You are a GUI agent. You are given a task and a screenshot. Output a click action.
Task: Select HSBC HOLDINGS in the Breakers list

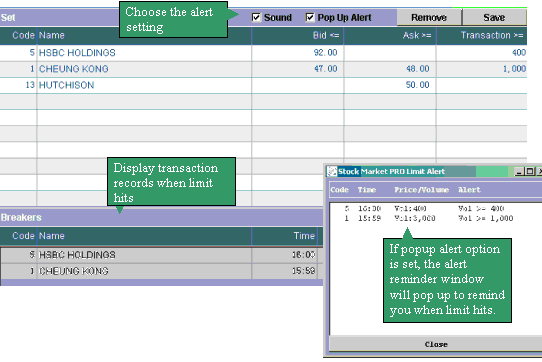[x=77, y=255]
